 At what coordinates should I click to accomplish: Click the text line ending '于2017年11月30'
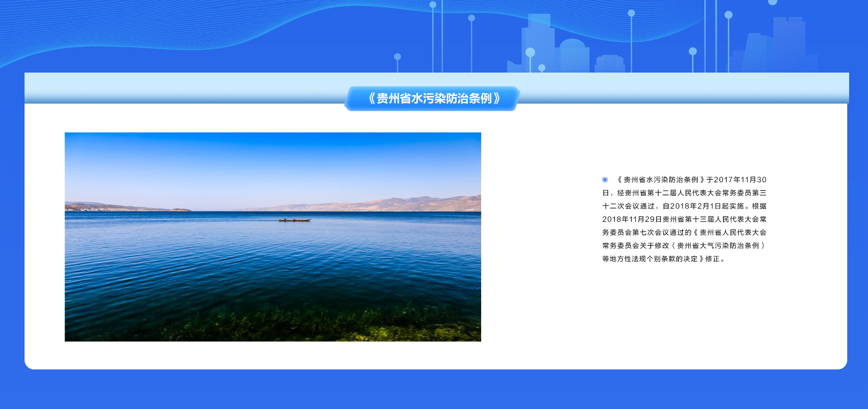tap(691, 180)
